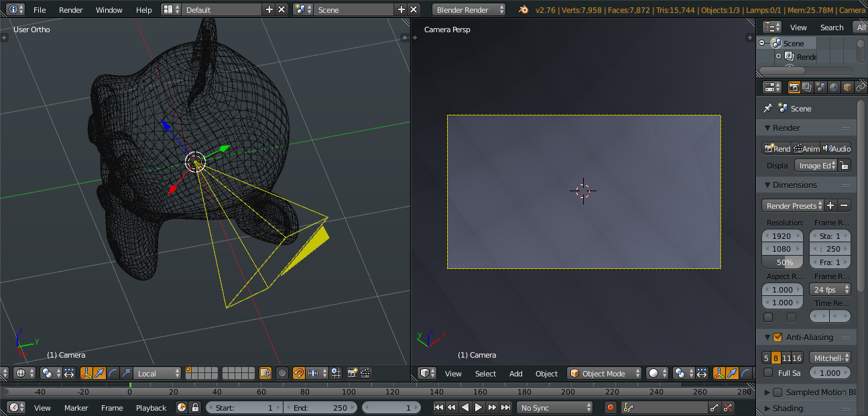Image resolution: width=868 pixels, height=416 pixels.
Task: Open the Render menu in top bar
Action: (70, 9)
